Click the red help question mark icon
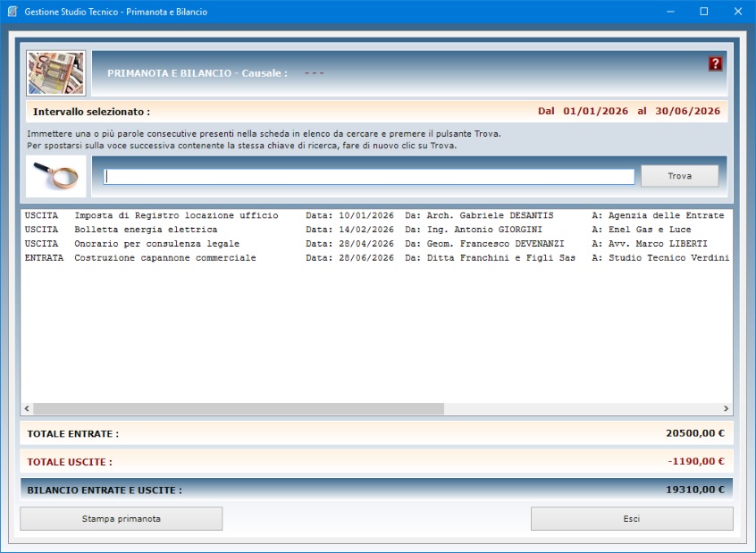 pyautogui.click(x=715, y=63)
